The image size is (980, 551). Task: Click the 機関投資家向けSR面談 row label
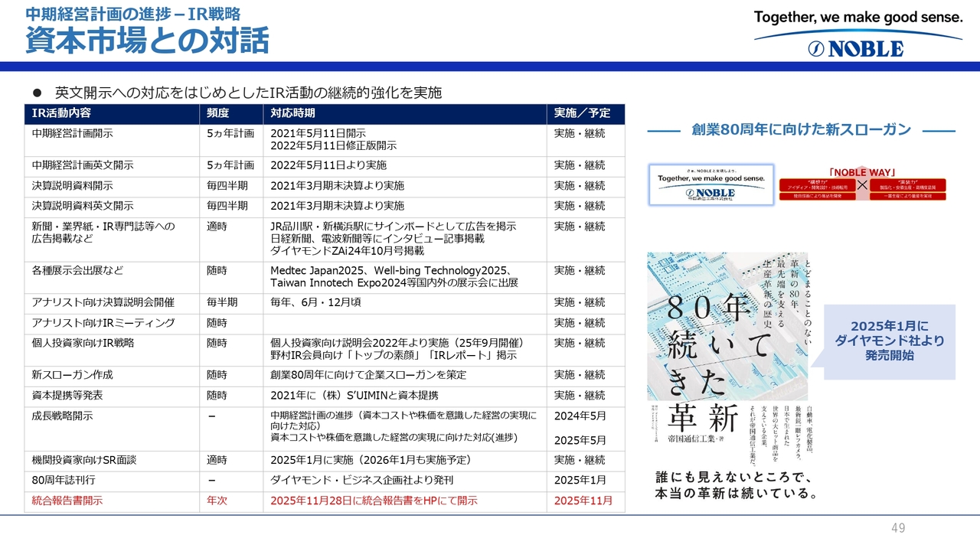tap(84, 460)
